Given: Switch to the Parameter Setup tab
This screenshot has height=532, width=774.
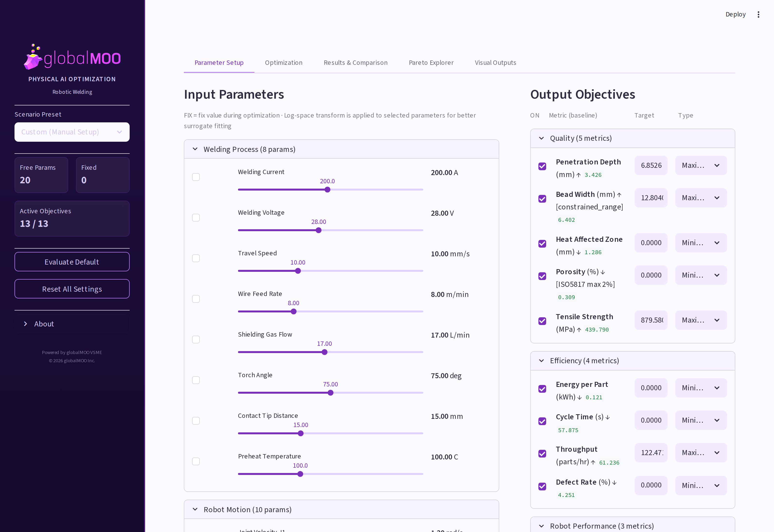Looking at the screenshot, I should pyautogui.click(x=219, y=63).
